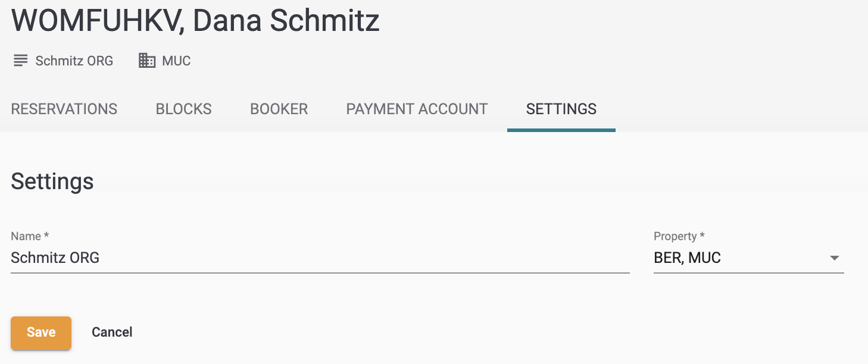868x364 pixels.
Task: Click the WOMFUHKV, Dana Schmitz title
Action: coord(195,20)
